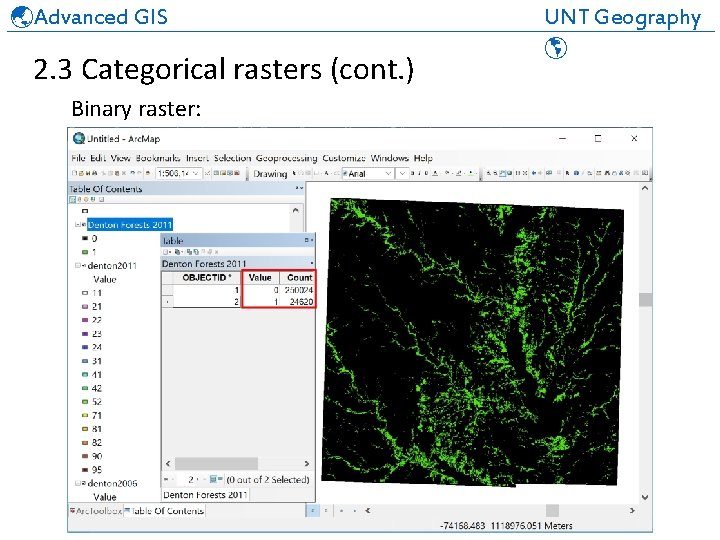The height and width of the screenshot is (540, 720).
Task: Go back to previous extent arrow
Action: 534,173
